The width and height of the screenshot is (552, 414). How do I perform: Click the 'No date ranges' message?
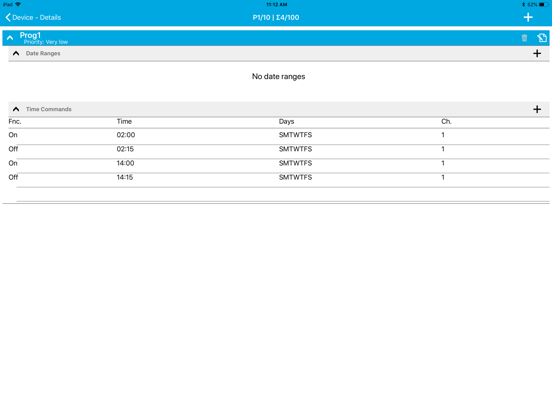coord(278,76)
